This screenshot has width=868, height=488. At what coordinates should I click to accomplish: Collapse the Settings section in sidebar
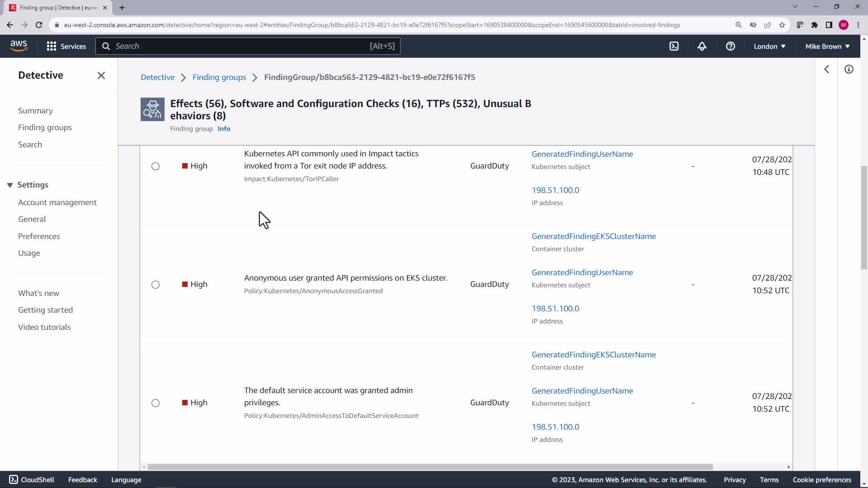pyautogui.click(x=10, y=185)
